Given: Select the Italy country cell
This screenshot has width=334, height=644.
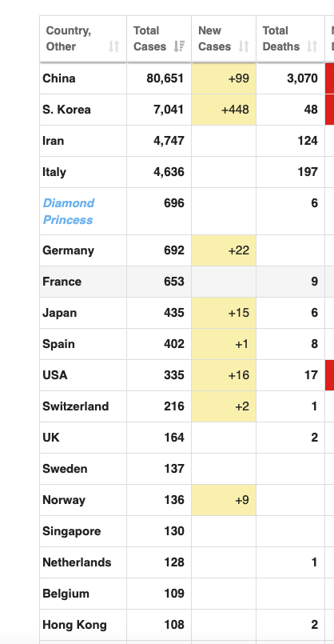Looking at the screenshot, I should tap(83, 172).
